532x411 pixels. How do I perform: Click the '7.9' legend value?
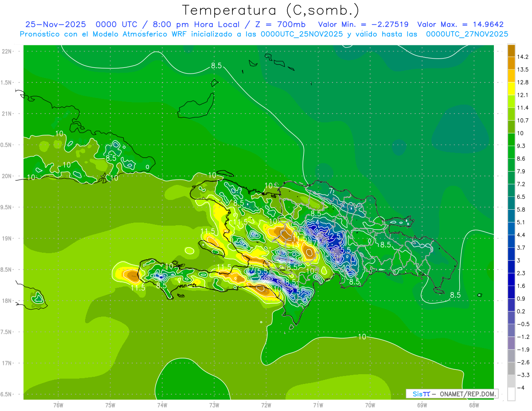(522, 172)
